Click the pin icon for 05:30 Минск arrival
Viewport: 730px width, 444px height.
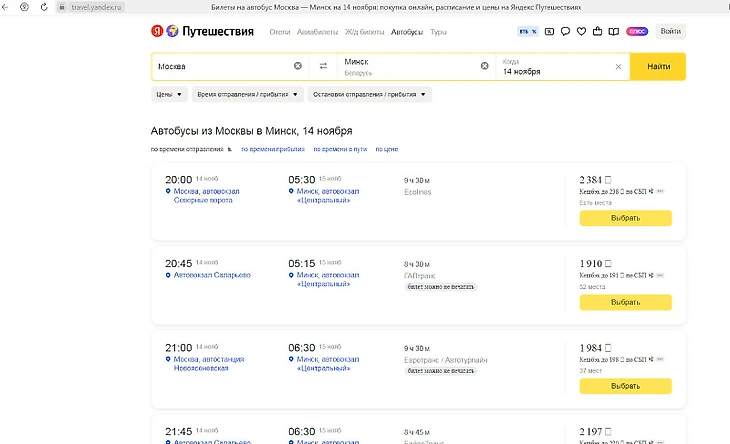(x=291, y=191)
